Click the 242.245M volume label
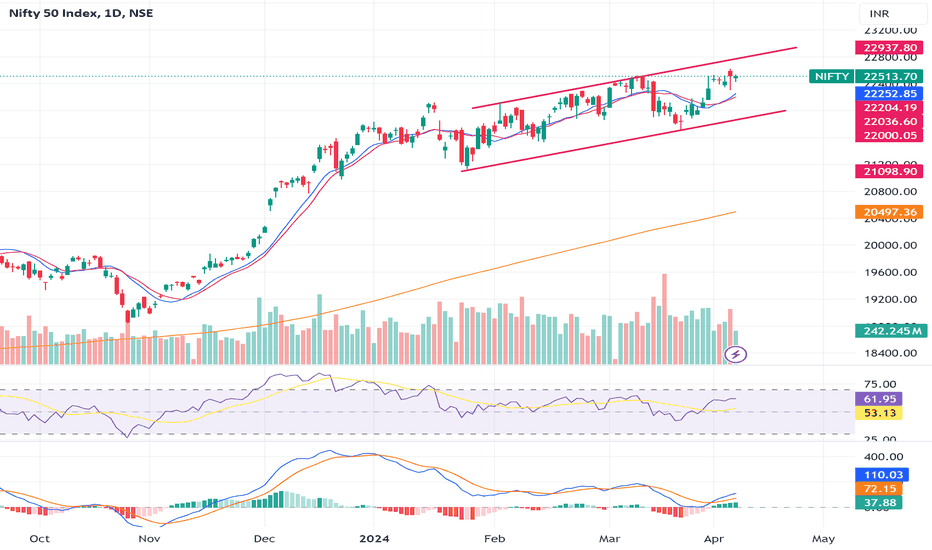 [889, 331]
